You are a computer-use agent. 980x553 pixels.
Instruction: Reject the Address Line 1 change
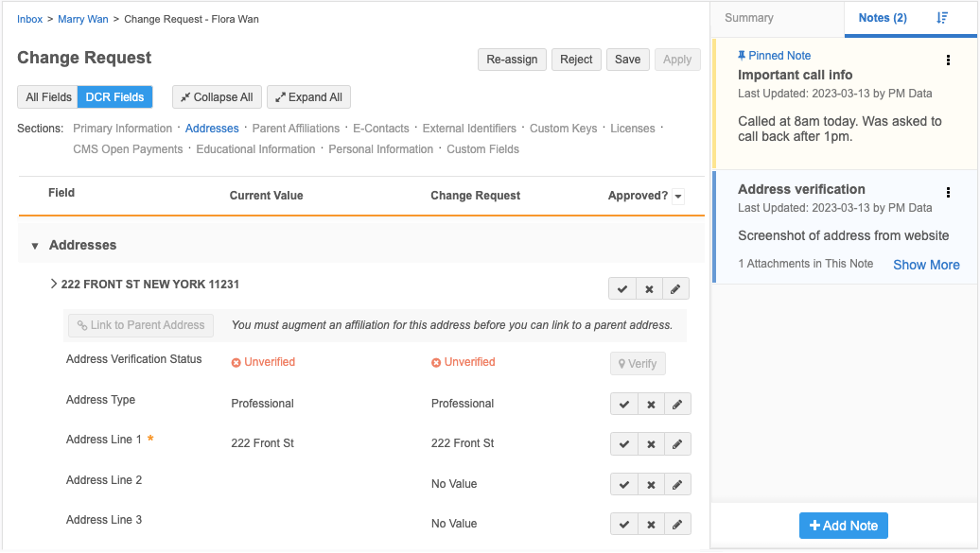(651, 444)
